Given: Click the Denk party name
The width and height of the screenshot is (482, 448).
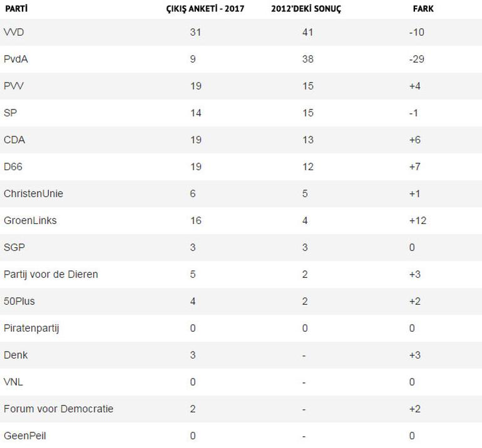Looking at the screenshot, I should click(x=16, y=355).
